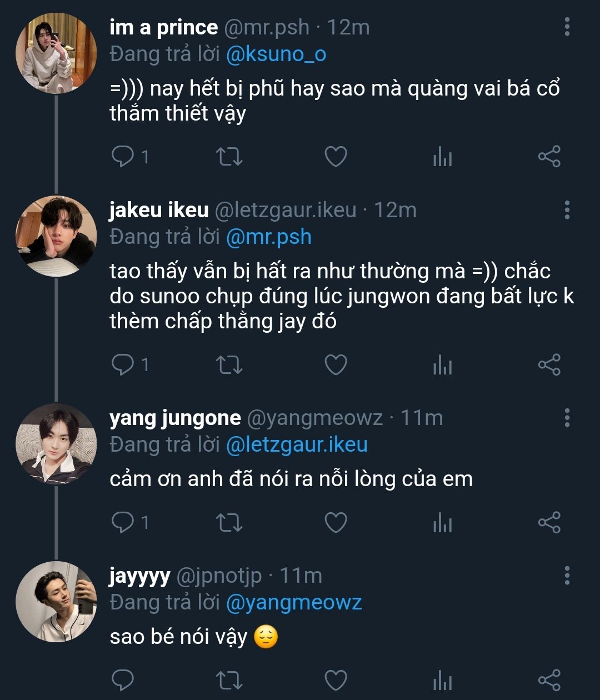Open more options for jakeu ikeu's tweet
Screen dimensions: 600x700
pos(567,210)
